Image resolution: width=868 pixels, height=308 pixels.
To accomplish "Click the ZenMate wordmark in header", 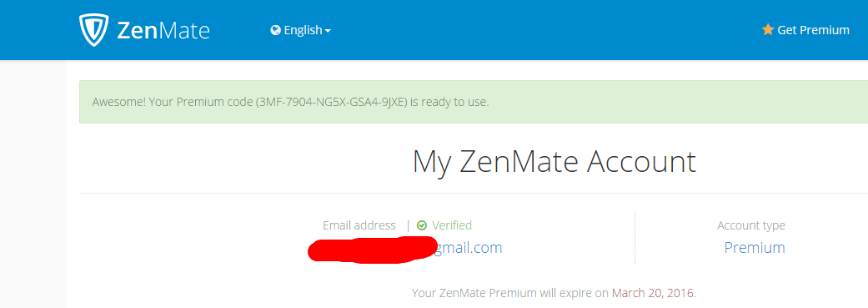I will [x=163, y=30].
